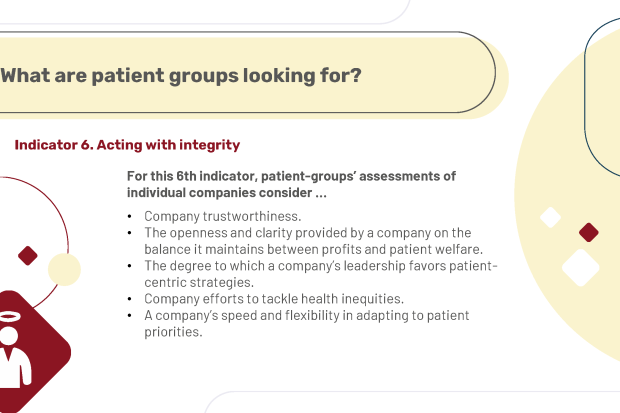Click the speed and flexibility bullet text
This screenshot has width=620, height=413.
tap(306, 324)
